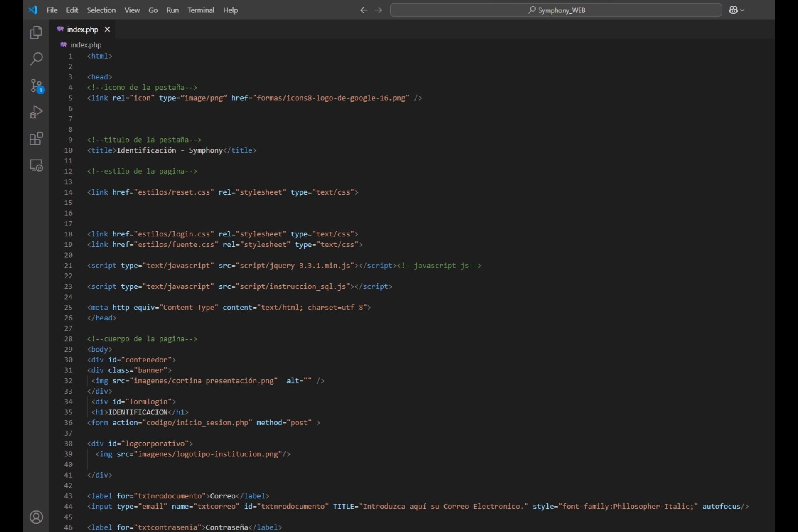
Task: Open the Search view icon
Action: (36, 59)
